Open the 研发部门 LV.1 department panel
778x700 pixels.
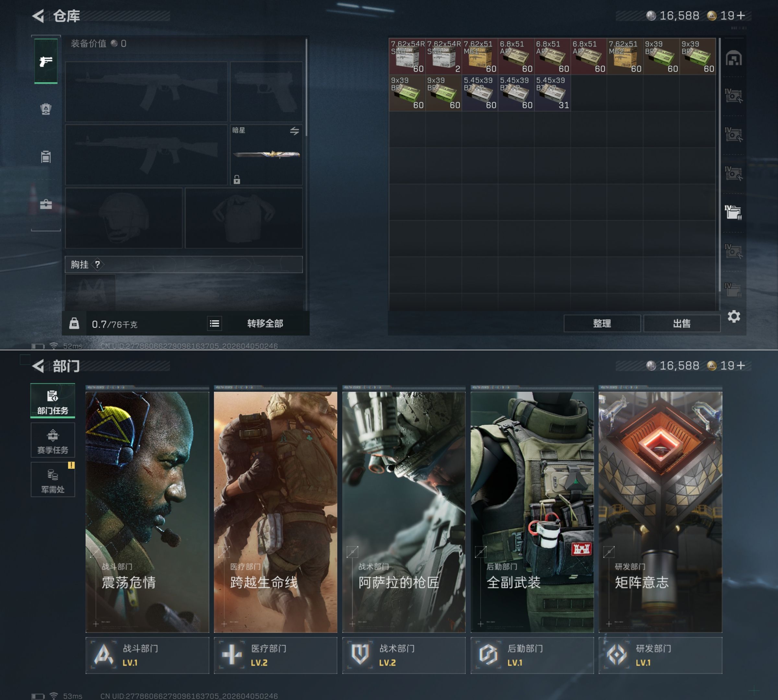tap(660, 655)
